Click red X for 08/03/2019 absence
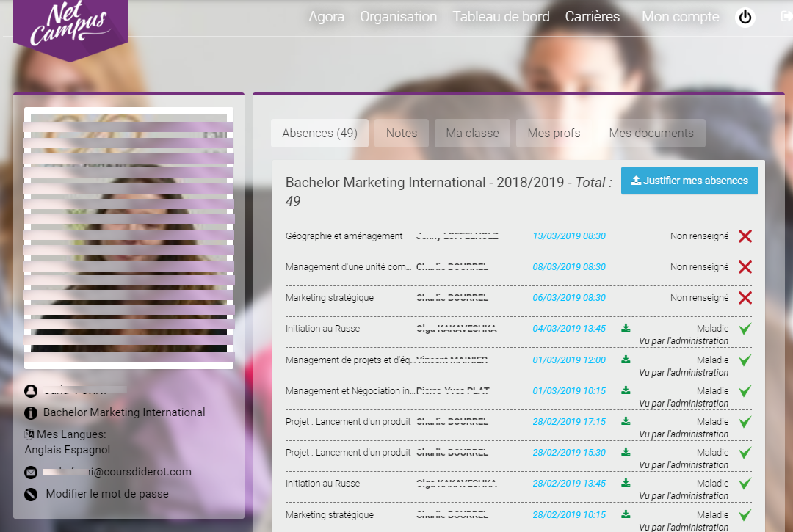 click(x=745, y=267)
